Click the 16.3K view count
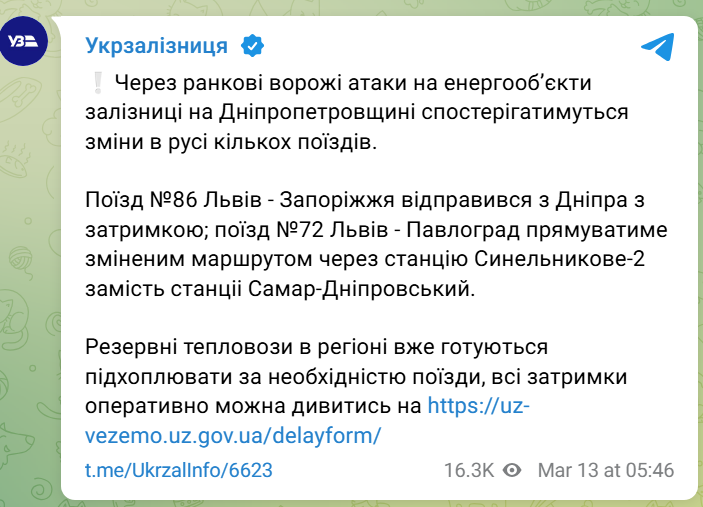The image size is (703, 507). coord(470,470)
